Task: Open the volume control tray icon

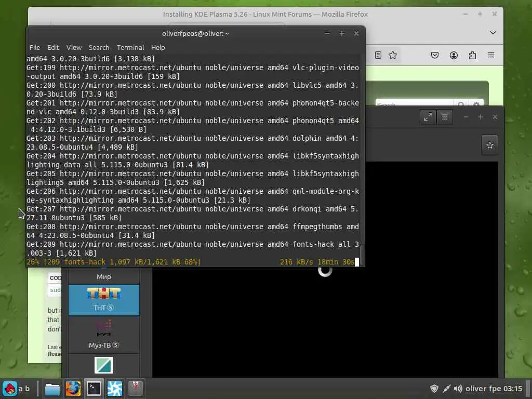Action: tap(458, 389)
